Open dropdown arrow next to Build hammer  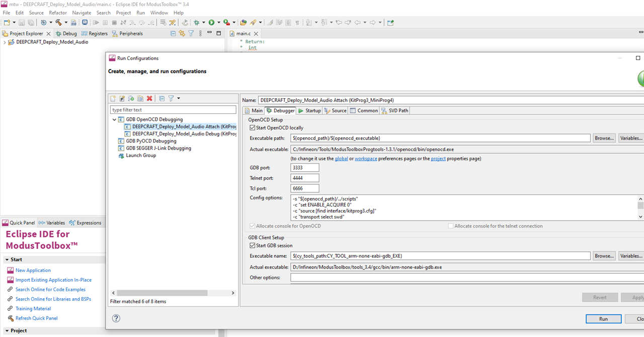coord(66,22)
